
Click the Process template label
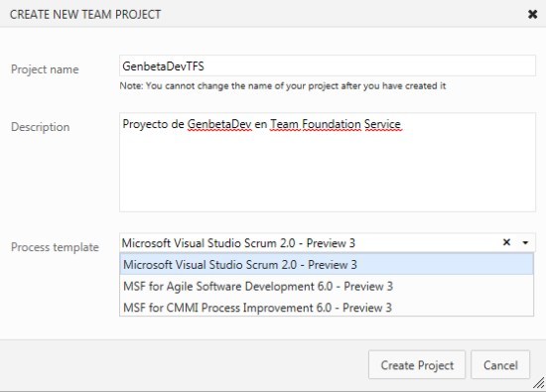[55, 247]
